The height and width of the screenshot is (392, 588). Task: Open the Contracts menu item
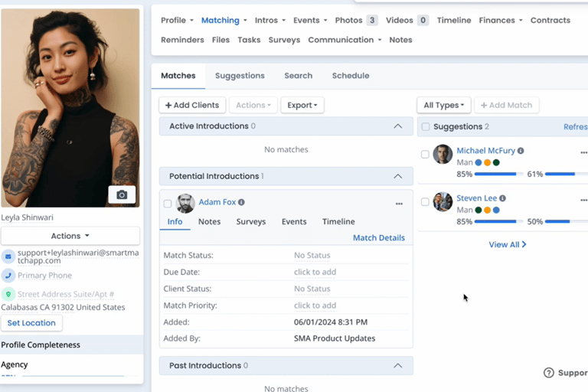tap(550, 20)
